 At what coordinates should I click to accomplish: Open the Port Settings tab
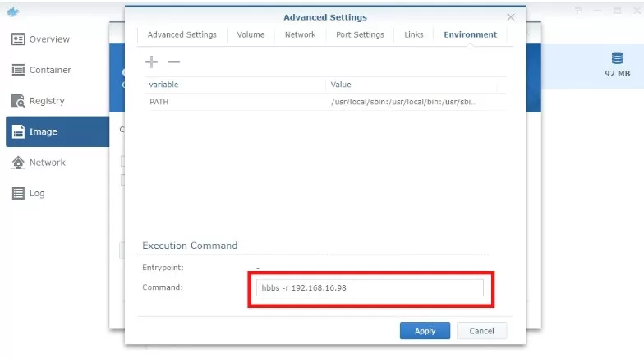[x=360, y=34]
